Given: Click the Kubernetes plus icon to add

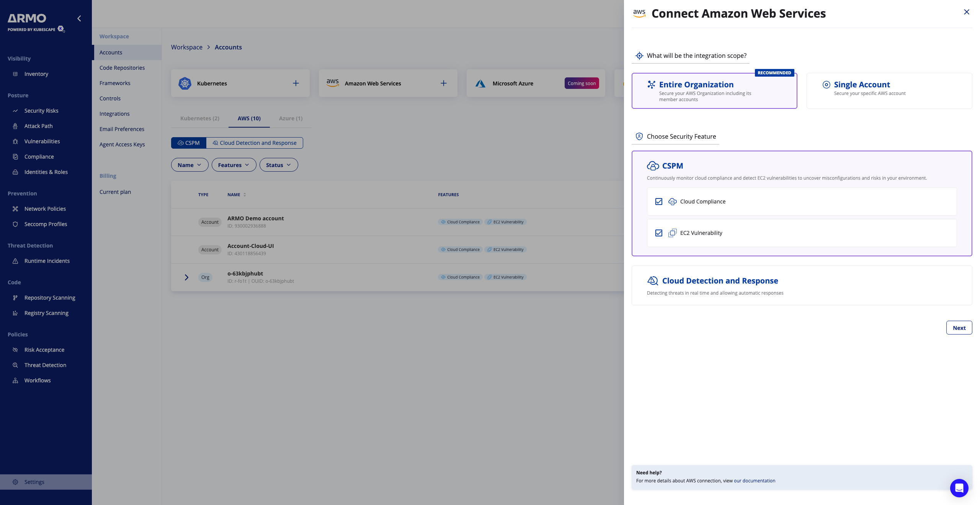Looking at the screenshot, I should [296, 83].
